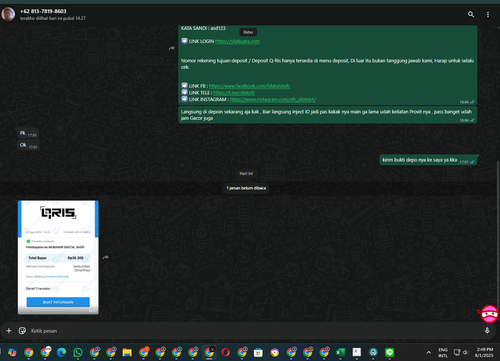This screenshot has height=361, width=500.
Task: Click the 'Rabu' date chip
Action: (248, 32)
